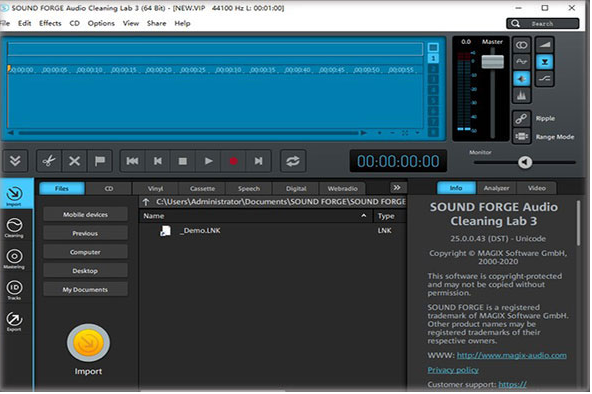This screenshot has height=394, width=592.
Task: Click the X delete icon in transport bar
Action: click(x=74, y=161)
